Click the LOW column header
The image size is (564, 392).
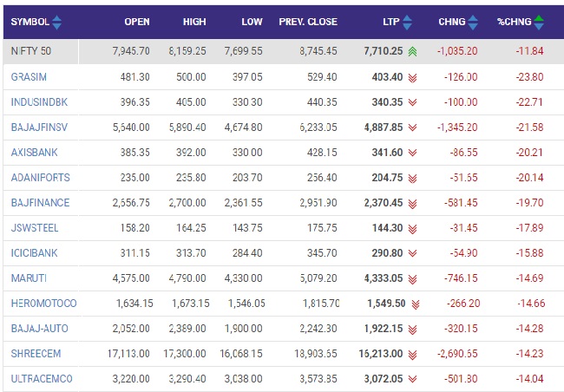252,22
